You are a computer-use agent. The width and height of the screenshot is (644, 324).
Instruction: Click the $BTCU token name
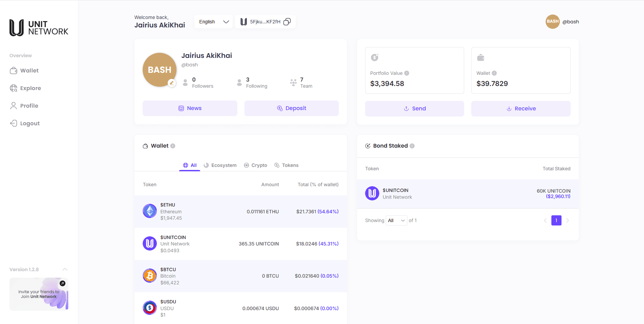click(x=168, y=269)
